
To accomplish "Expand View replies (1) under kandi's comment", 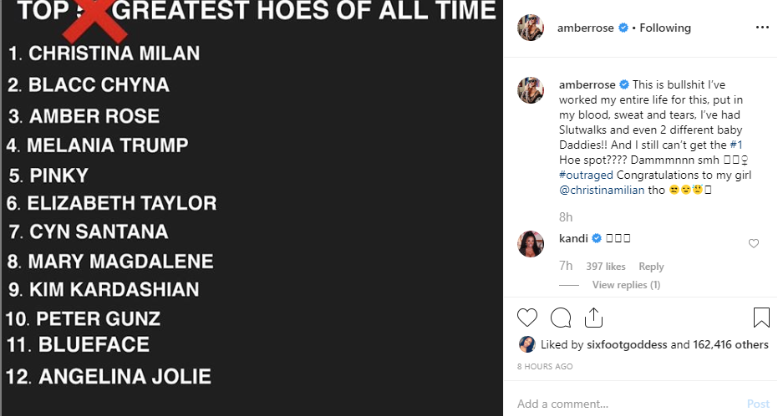I will pyautogui.click(x=626, y=285).
